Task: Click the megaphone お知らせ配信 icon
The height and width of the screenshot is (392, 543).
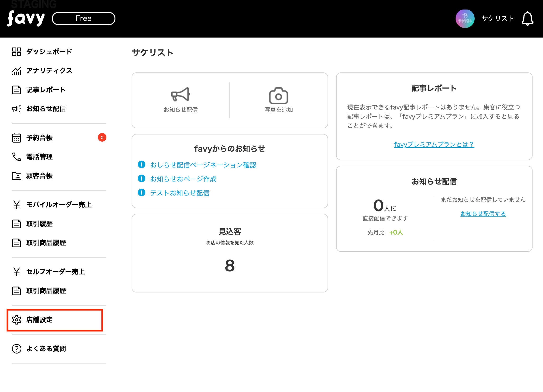Action: 181,94
